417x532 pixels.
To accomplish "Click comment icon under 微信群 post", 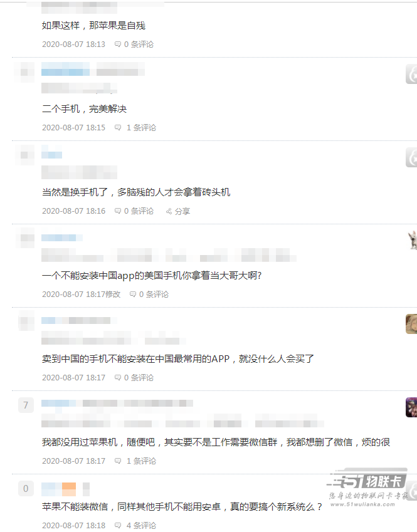I will click(117, 461).
